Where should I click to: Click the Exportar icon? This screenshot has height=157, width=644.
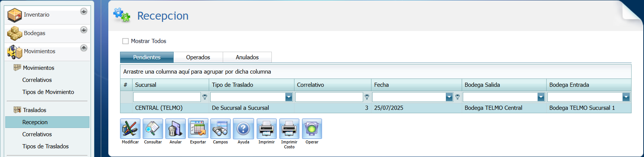coord(198,129)
